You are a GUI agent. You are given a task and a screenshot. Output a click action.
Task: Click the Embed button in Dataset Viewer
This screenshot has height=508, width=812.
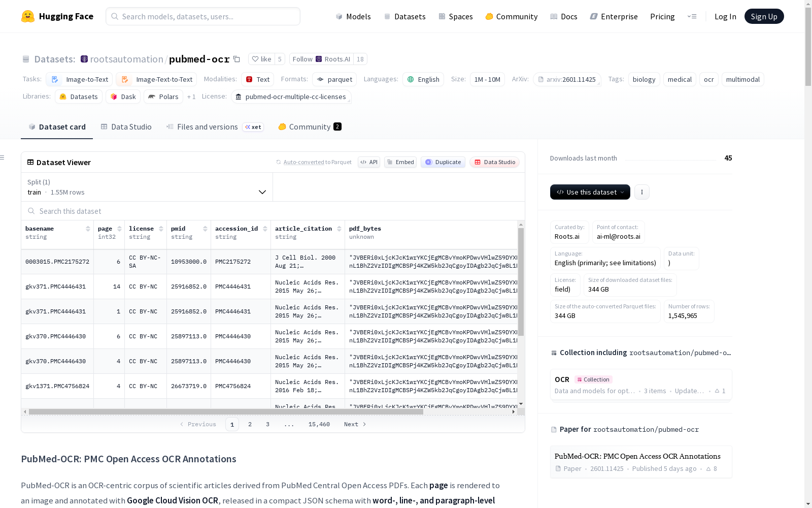[400, 162]
